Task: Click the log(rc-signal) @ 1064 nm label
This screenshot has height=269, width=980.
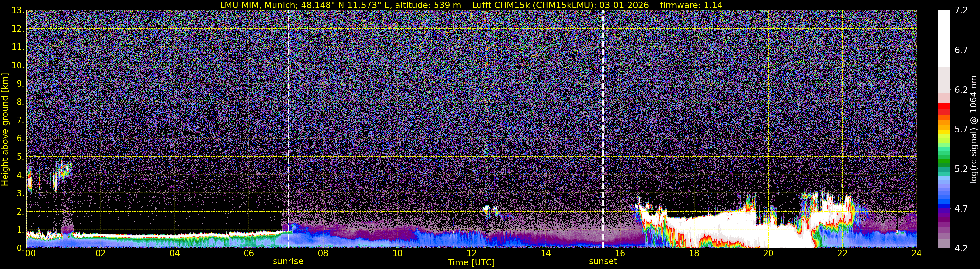Action: click(973, 129)
